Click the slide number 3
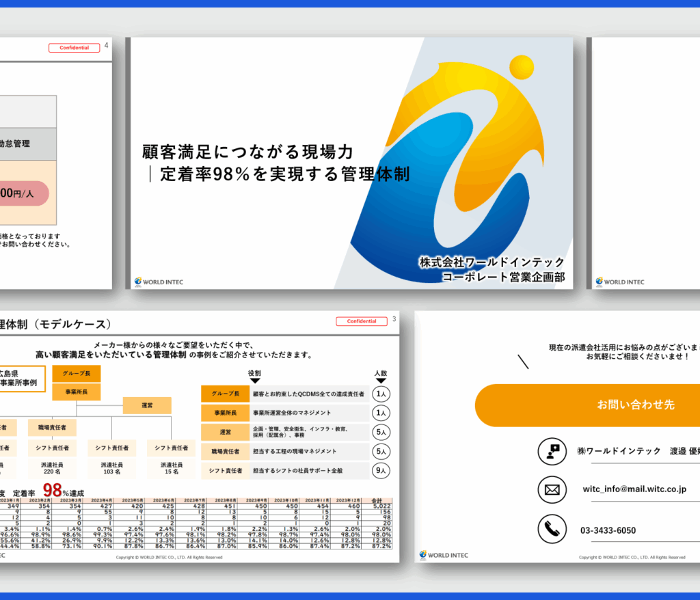 pos(394,318)
